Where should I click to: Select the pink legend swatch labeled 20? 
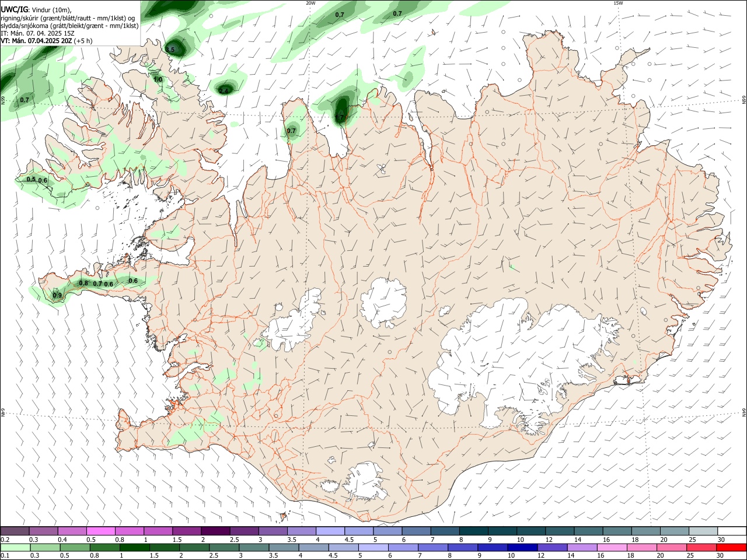671,547
